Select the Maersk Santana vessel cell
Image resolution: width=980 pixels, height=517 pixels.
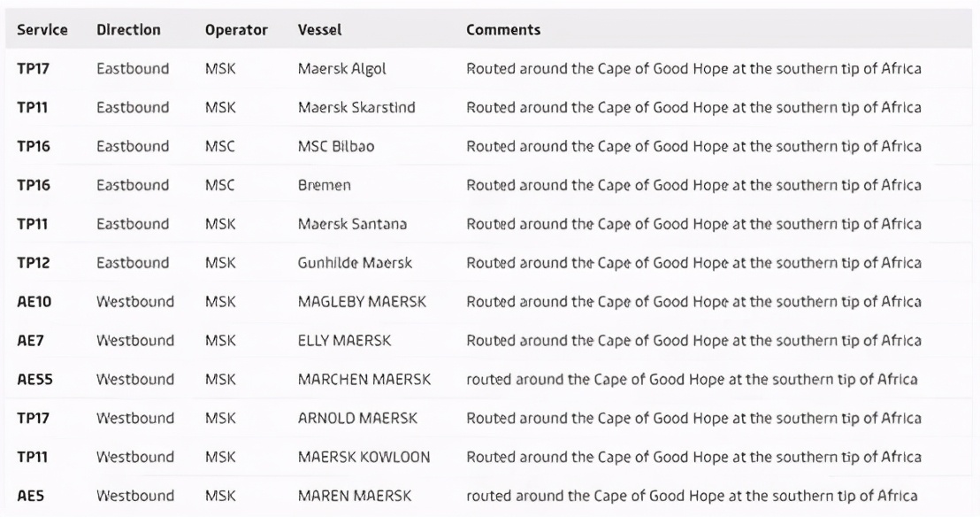(x=352, y=225)
